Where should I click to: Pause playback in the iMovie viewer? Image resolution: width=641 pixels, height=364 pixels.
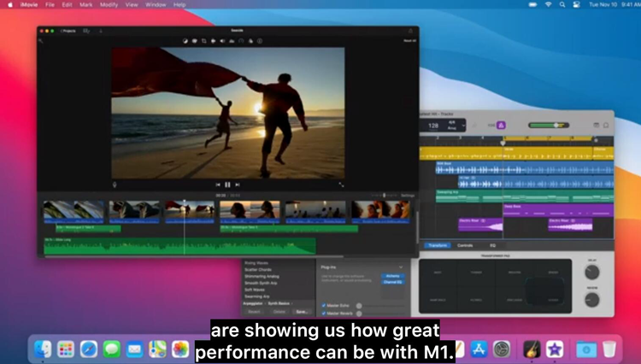tap(227, 185)
